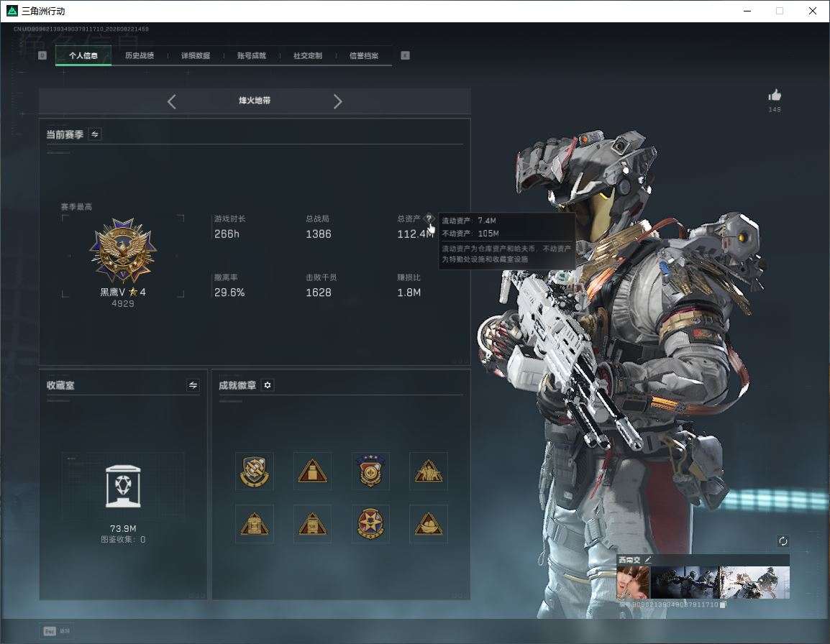Minimize the 三角洲行动 window

[747, 11]
